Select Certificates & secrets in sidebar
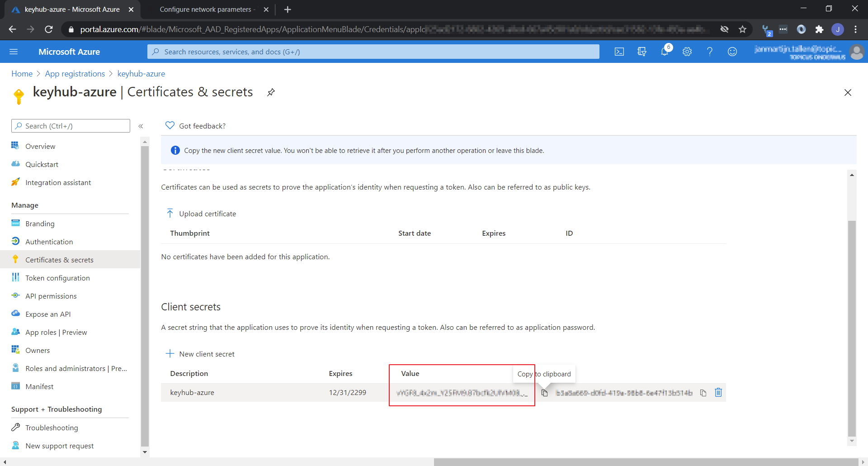The height and width of the screenshot is (466, 868). tap(70, 260)
